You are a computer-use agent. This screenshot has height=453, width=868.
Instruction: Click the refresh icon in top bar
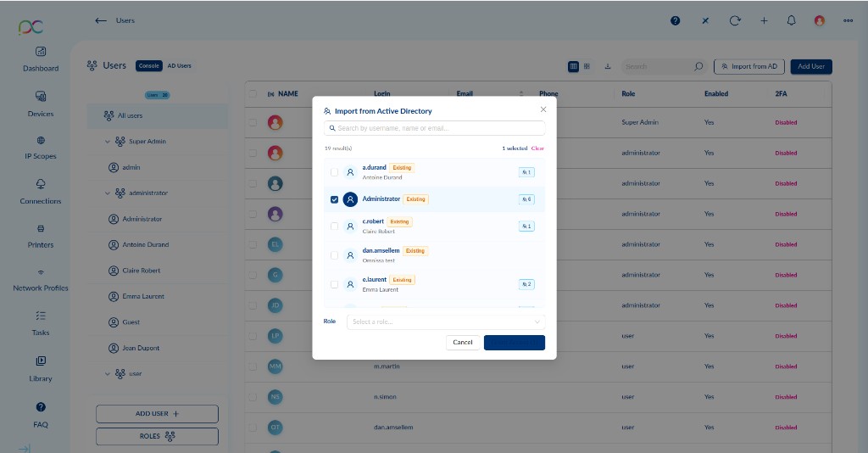coord(735,20)
